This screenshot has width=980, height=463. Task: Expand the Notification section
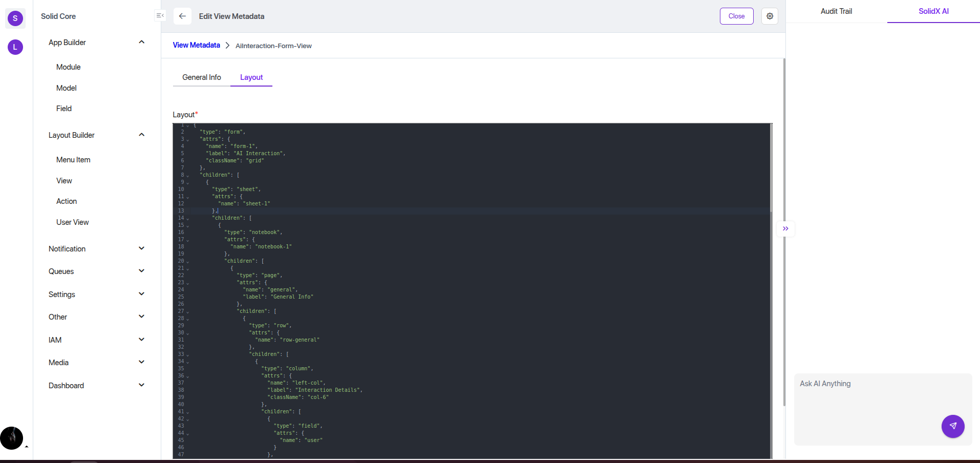(x=141, y=248)
